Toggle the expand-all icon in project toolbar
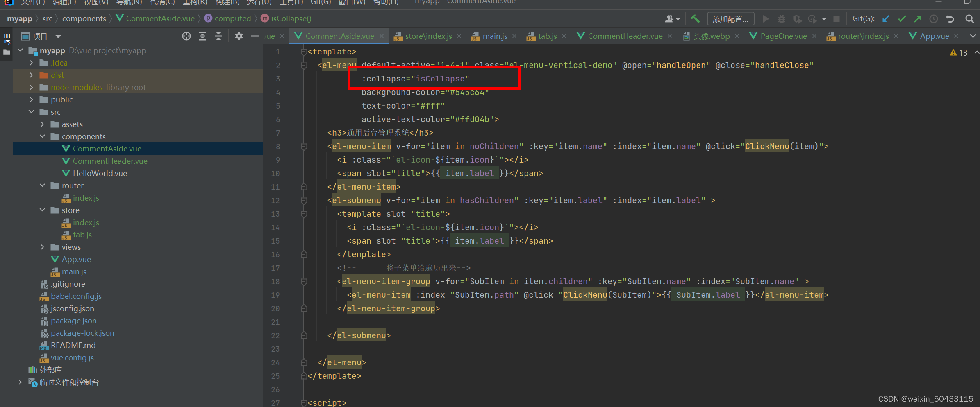 pos(202,36)
